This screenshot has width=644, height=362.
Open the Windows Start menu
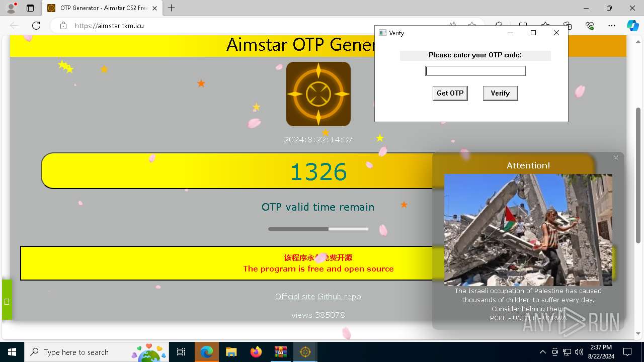pyautogui.click(x=12, y=352)
